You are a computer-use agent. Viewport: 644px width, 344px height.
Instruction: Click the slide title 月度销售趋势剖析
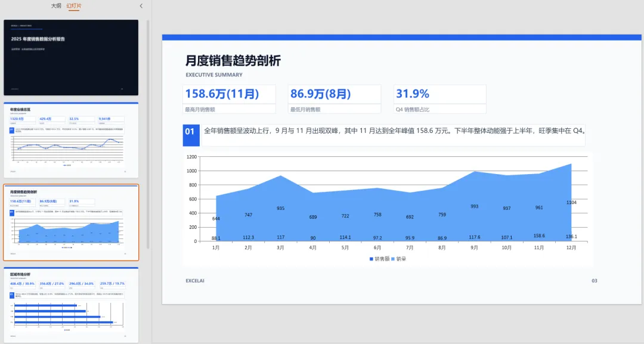coord(233,61)
